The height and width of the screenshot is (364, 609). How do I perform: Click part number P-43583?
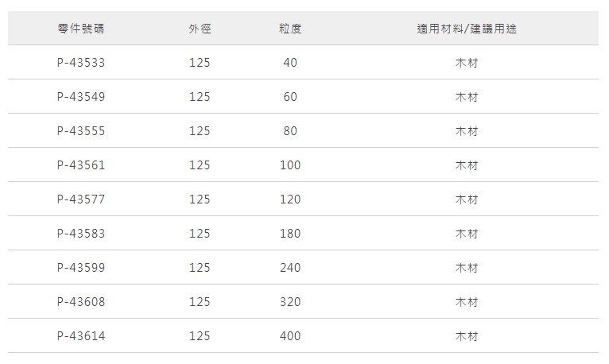coord(81,234)
